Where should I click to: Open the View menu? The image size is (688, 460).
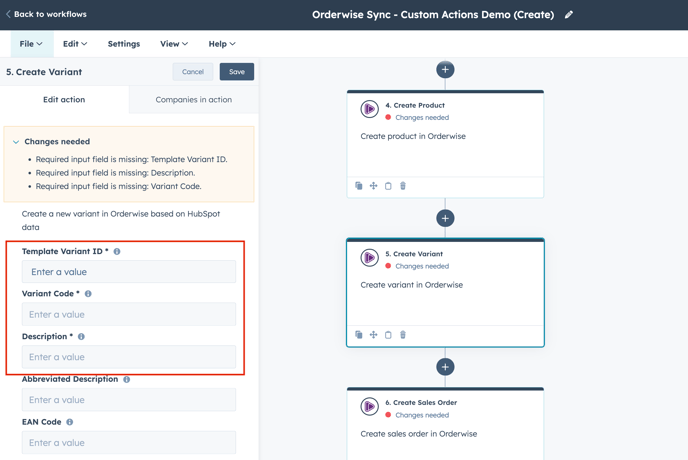click(174, 44)
